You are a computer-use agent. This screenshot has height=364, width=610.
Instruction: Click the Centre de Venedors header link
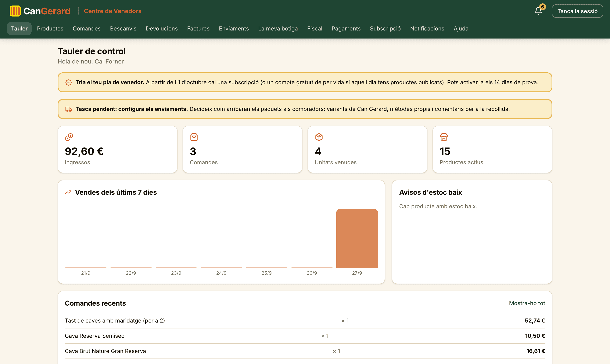click(x=113, y=11)
